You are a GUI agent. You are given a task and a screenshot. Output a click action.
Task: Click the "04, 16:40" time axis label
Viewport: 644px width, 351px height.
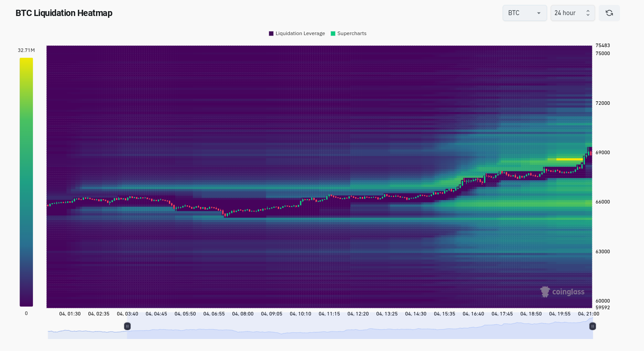[x=473, y=314]
